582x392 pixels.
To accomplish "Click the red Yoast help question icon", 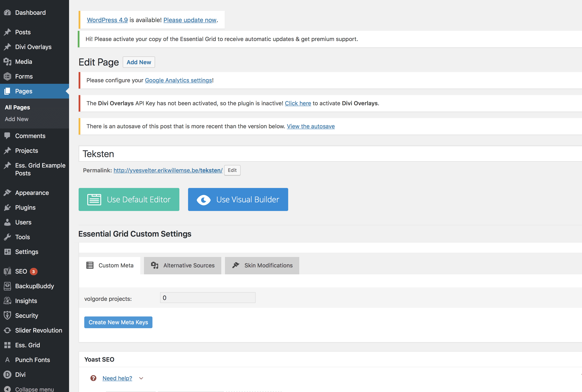I will (x=93, y=378).
